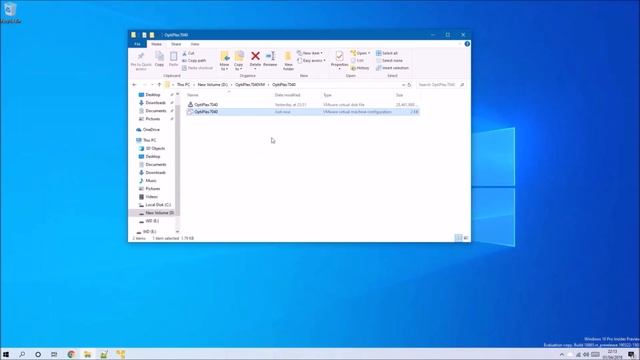Click Paste shortcut in the ribbon
This screenshot has width=640, height=360.
pyautogui.click(x=198, y=68)
